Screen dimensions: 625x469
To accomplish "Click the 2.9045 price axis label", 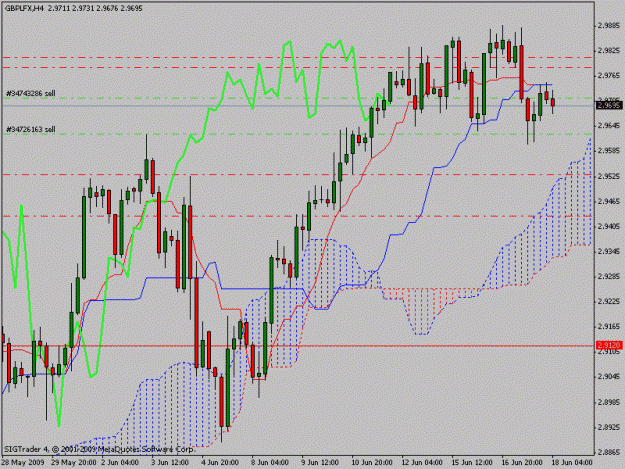I will [609, 377].
